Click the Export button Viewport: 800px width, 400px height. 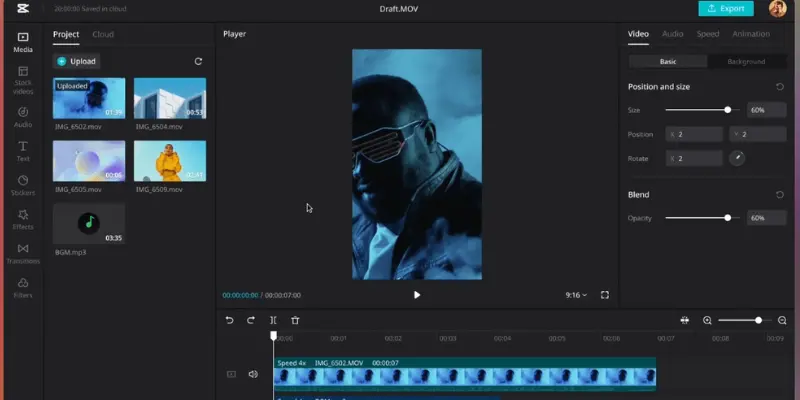click(726, 9)
